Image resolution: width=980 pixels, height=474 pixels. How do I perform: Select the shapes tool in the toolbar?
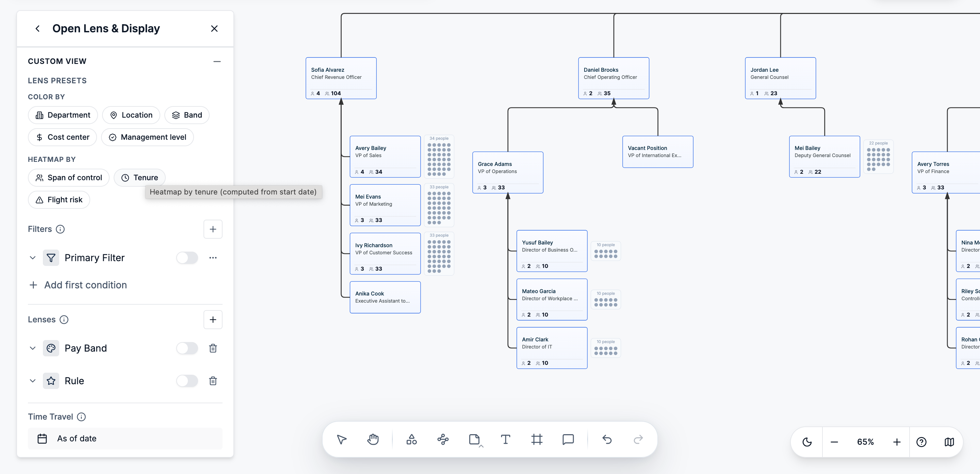click(411, 439)
